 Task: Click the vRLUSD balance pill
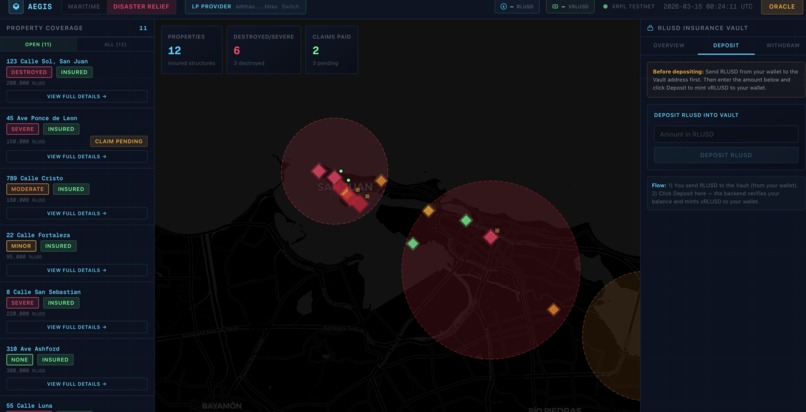pos(570,7)
